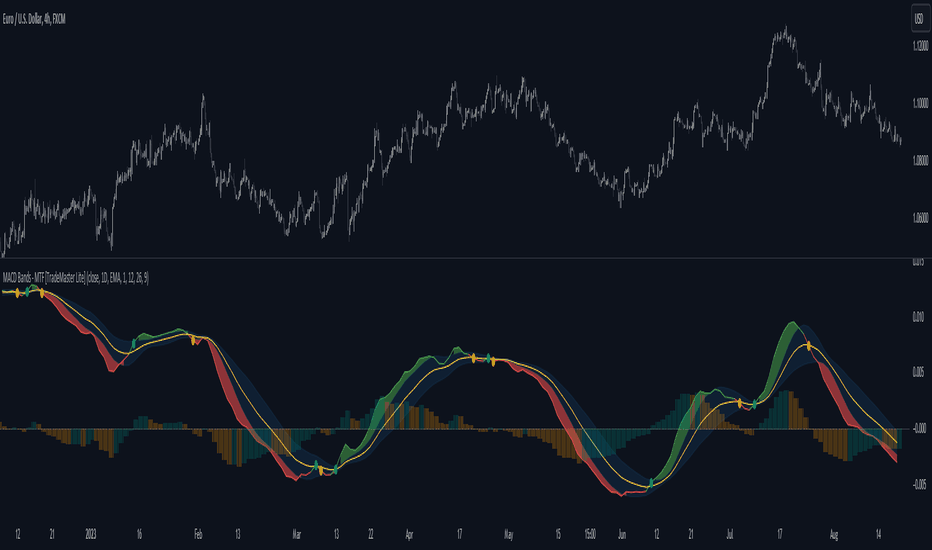Click the 16 date label on time axis

click(x=139, y=535)
